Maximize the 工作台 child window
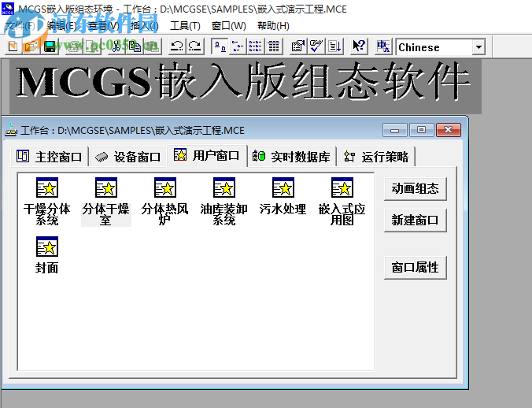The image size is (532, 408). pyautogui.click(x=421, y=130)
